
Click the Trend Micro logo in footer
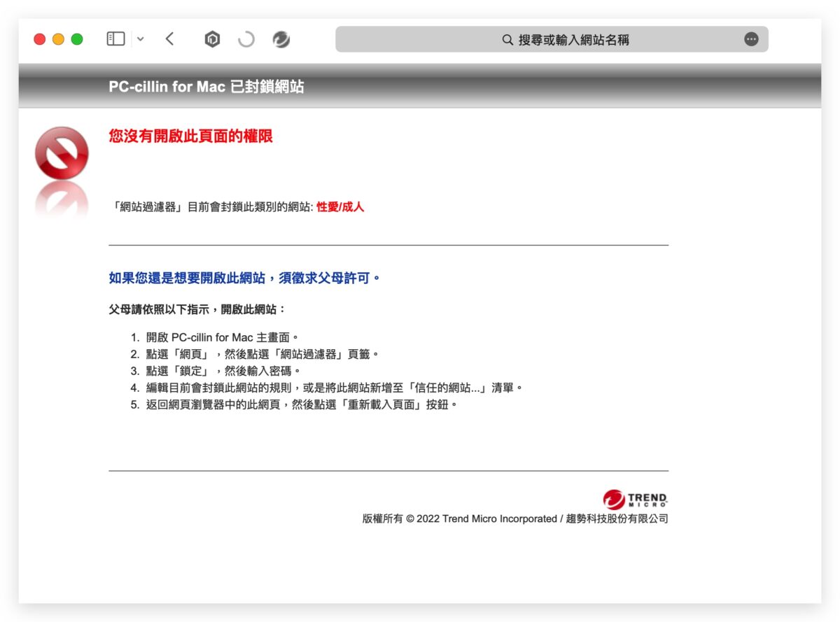(635, 499)
